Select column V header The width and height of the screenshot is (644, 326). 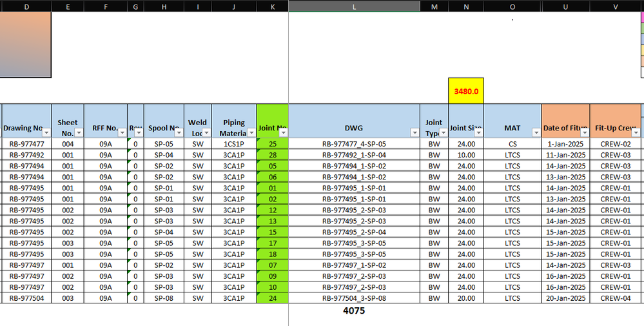(615, 6)
